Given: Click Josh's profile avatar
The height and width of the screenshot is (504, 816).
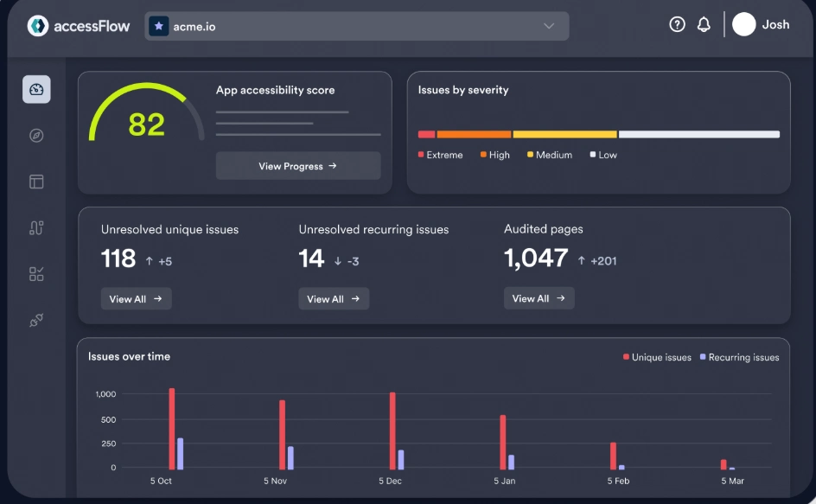Looking at the screenshot, I should pyautogui.click(x=743, y=24).
